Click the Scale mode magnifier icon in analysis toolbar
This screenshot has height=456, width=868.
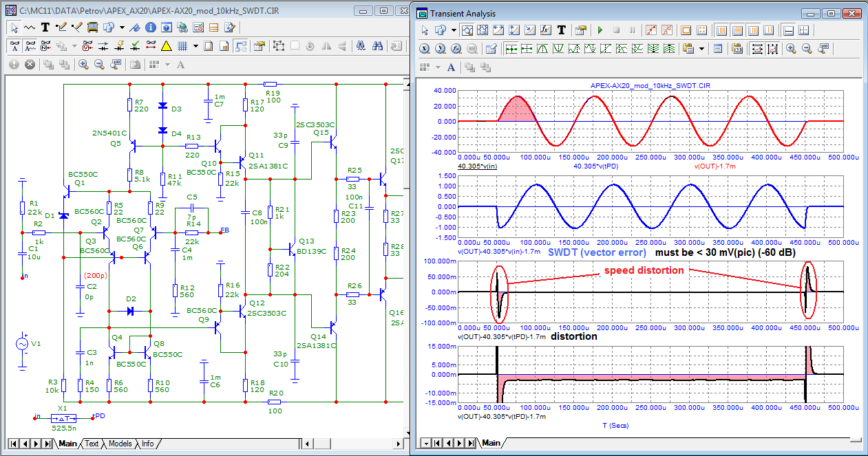(x=468, y=30)
